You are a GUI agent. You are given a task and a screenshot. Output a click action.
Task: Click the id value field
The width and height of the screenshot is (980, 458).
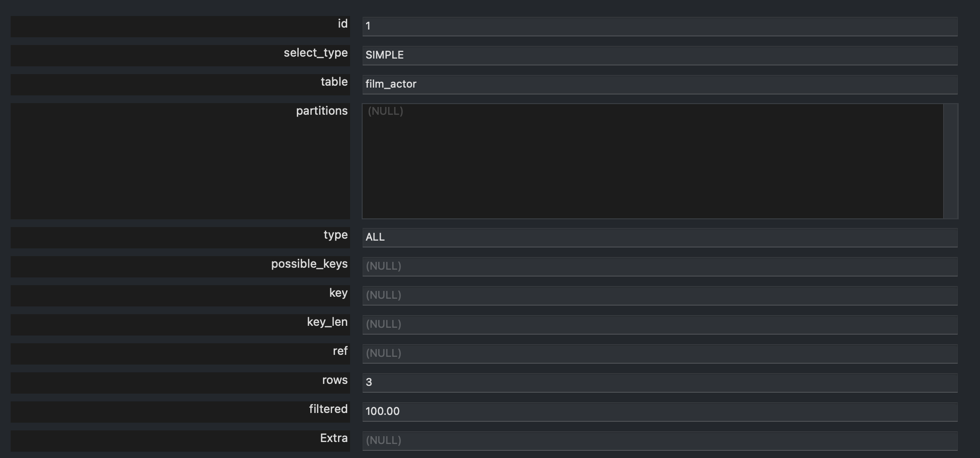point(659,27)
